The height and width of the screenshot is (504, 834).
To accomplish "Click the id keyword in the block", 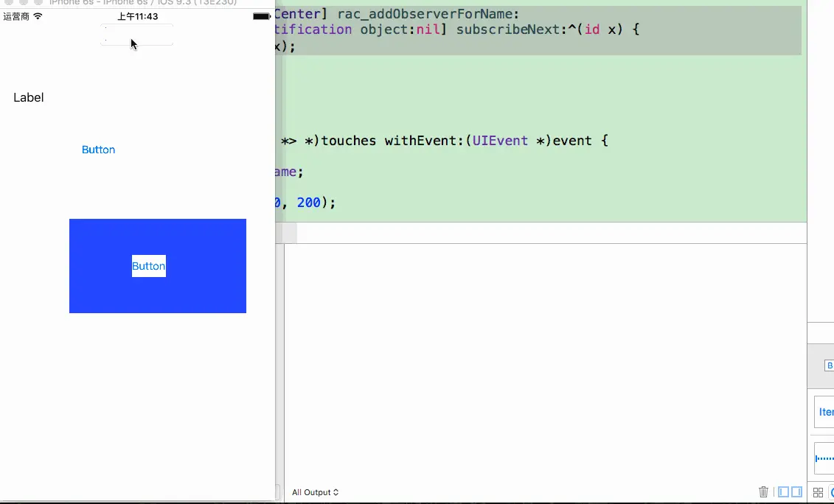I will [x=592, y=29].
